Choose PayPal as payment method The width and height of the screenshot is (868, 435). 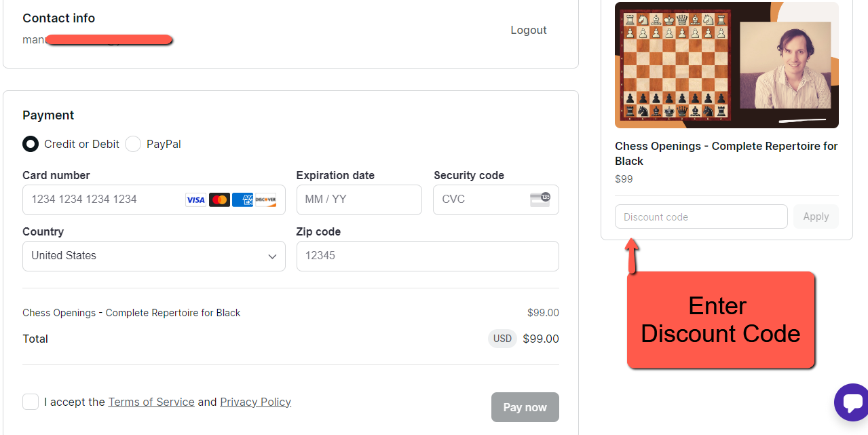click(x=133, y=144)
